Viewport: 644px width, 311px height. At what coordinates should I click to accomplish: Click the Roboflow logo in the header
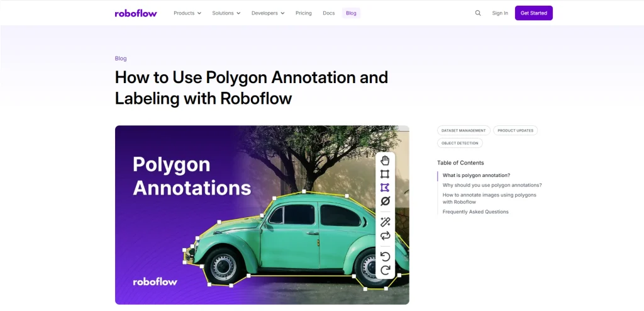coord(136,13)
